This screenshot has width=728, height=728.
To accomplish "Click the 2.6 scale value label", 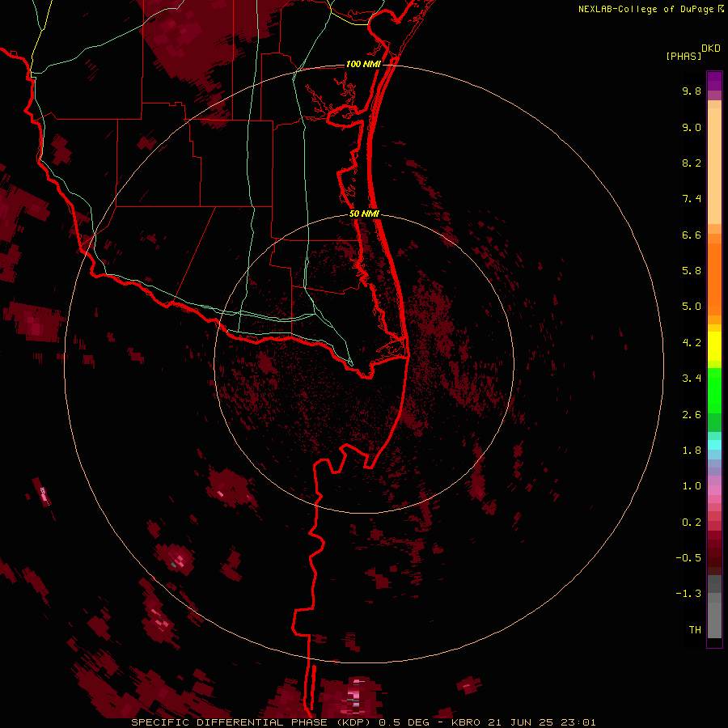I will point(692,415).
